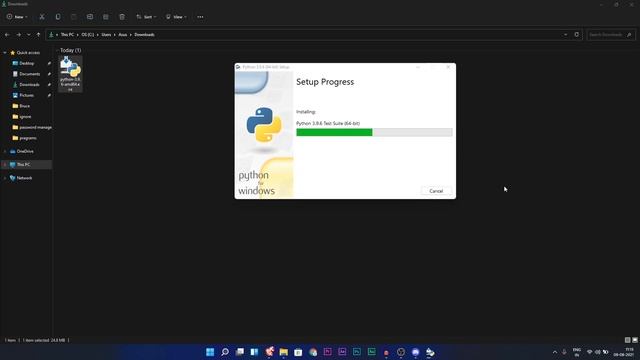Click the ENG IN language indicator
Image resolution: width=640 pixels, height=360 pixels.
click(x=577, y=352)
